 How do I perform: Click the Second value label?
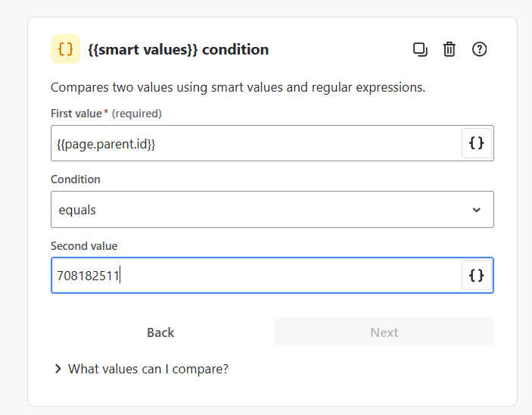tap(84, 246)
